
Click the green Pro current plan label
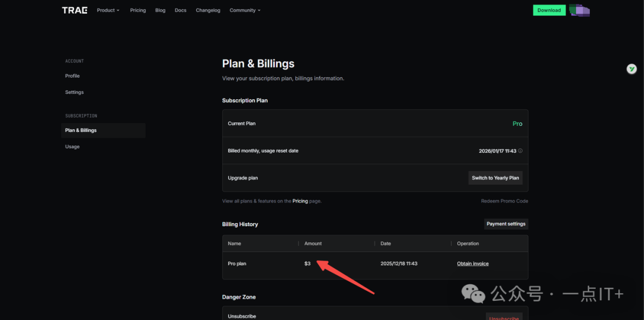(518, 124)
